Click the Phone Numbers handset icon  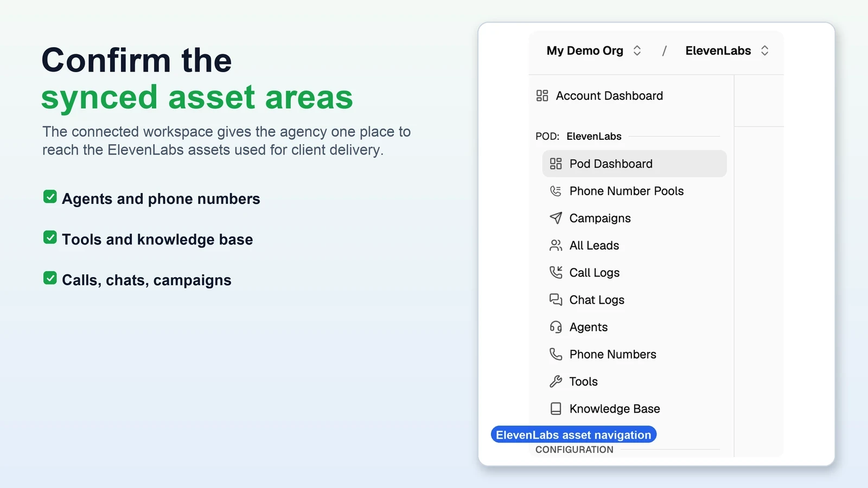tap(556, 354)
